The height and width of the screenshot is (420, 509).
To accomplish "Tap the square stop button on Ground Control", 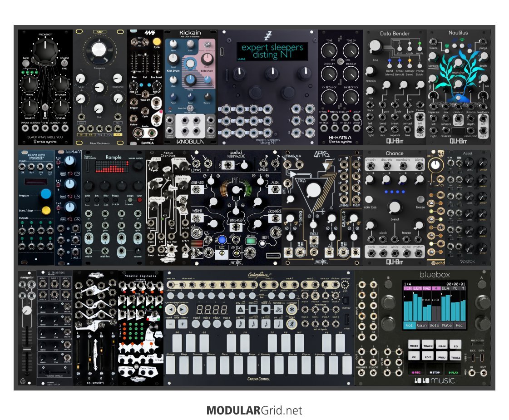I will [x=253, y=310].
